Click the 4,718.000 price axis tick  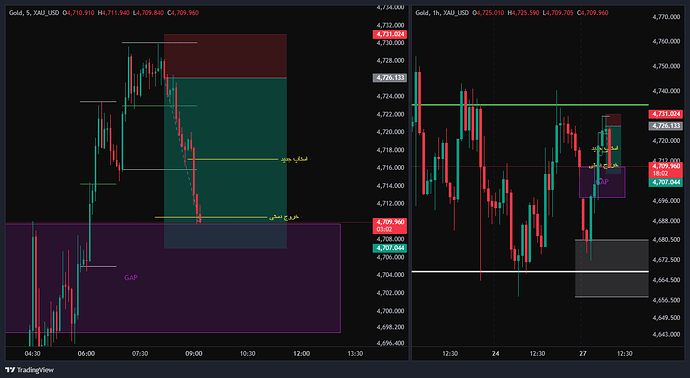click(390, 150)
